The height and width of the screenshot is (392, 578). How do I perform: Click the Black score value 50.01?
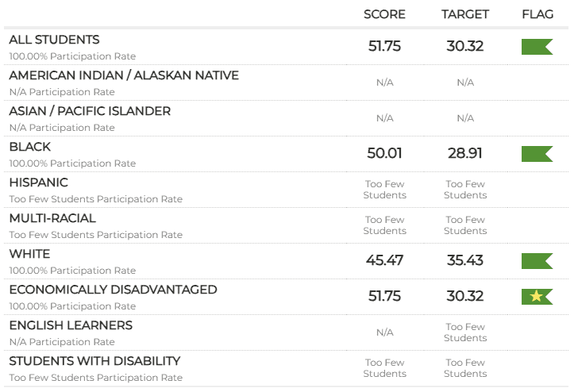(x=384, y=153)
